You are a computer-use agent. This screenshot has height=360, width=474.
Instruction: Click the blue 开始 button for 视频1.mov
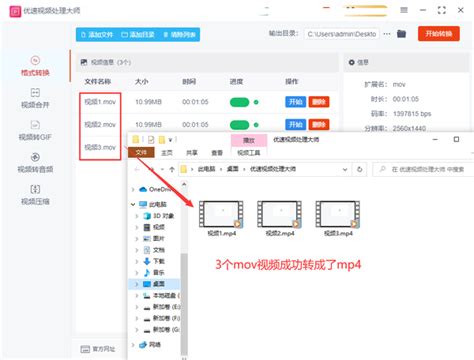tap(295, 102)
